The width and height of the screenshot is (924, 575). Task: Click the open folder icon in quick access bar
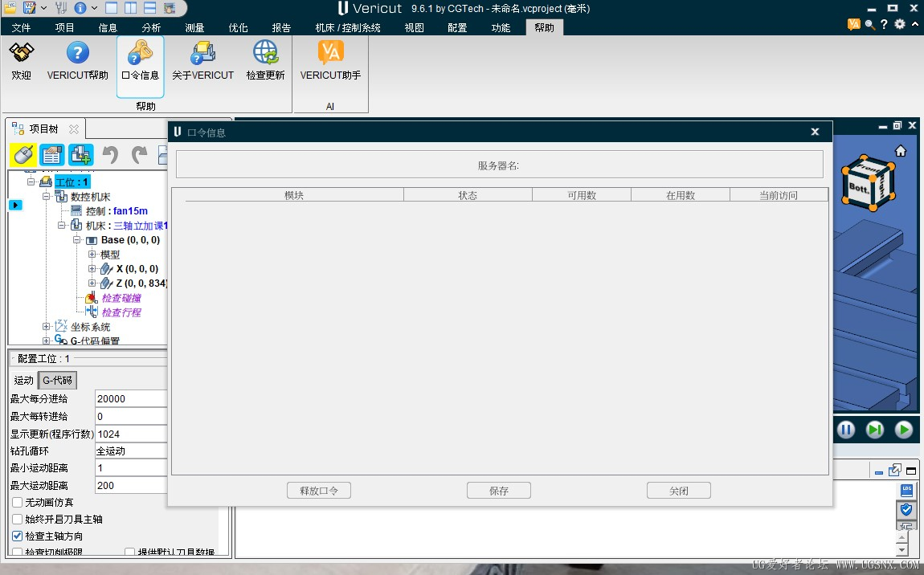click(x=10, y=8)
